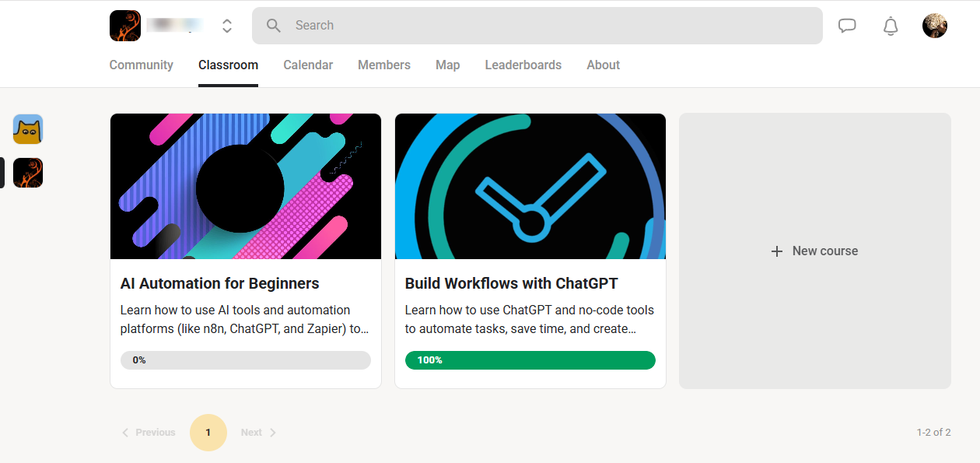Click the plus icon beside New course
980x463 pixels.
pos(776,251)
